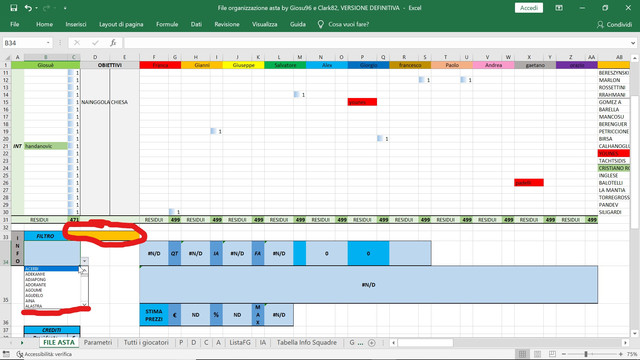Switch to Tabella Info Squadre sheet tab
The image size is (640, 360).
[x=307, y=342]
